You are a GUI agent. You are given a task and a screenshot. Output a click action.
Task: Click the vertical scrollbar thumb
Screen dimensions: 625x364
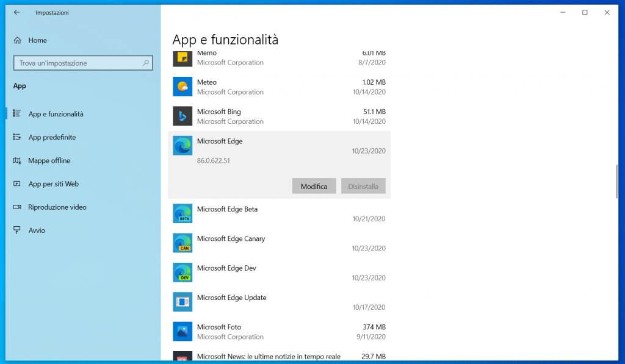coord(617,181)
